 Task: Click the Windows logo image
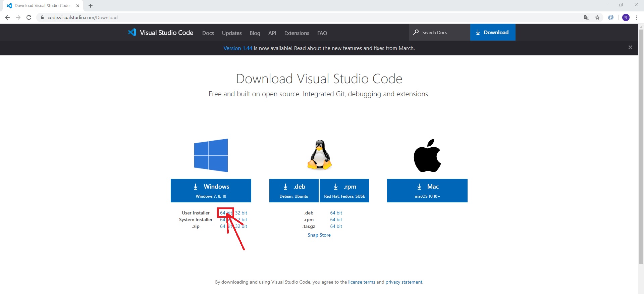(x=211, y=155)
